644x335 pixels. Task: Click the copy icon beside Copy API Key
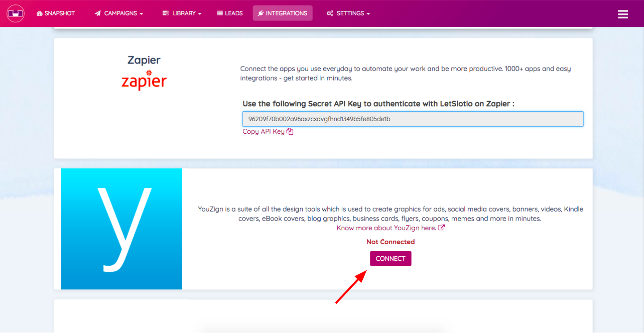290,131
